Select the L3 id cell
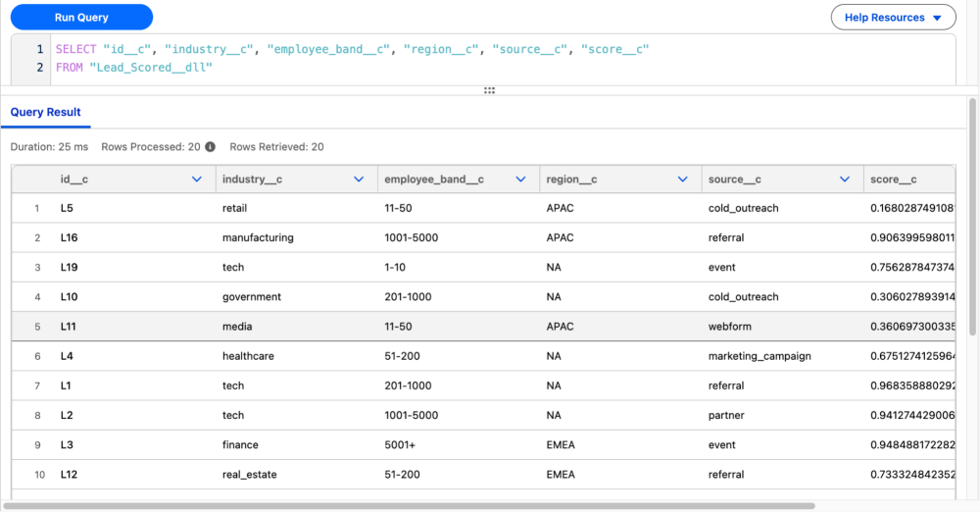Image resolution: width=980 pixels, height=512 pixels. tap(134, 445)
